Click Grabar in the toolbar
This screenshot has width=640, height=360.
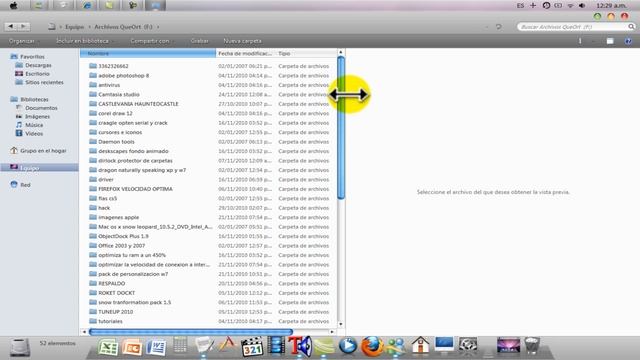coord(200,41)
